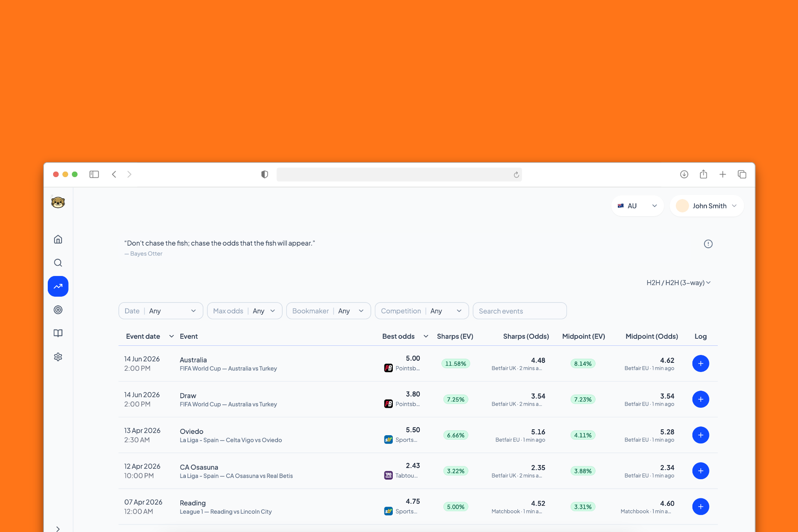Open the home page from sidebar
This screenshot has width=798, height=532.
[58, 239]
